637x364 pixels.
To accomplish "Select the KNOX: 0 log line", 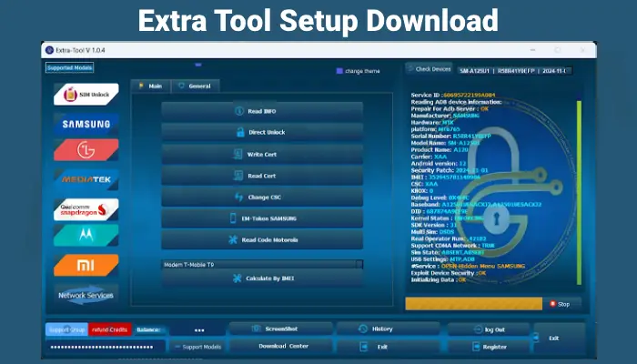I will pyautogui.click(x=421, y=190).
